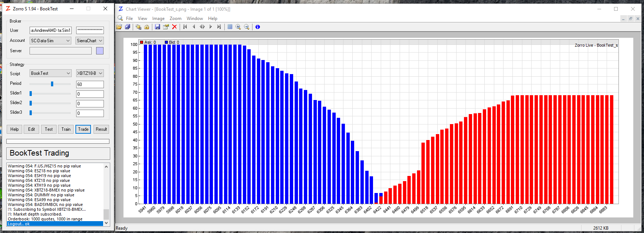Click the blue floppy disk save icon
The image size is (644, 233).
pyautogui.click(x=157, y=27)
